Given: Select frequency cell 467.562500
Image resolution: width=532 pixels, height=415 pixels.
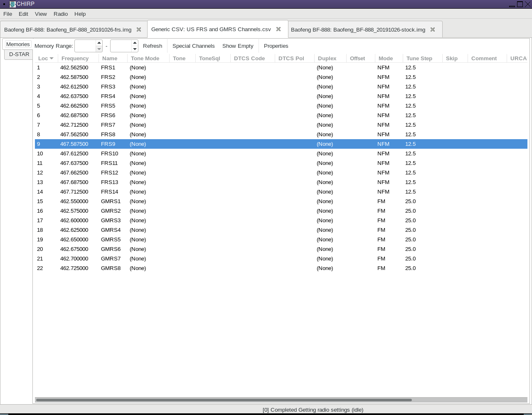Looking at the screenshot, I should pos(74,134).
